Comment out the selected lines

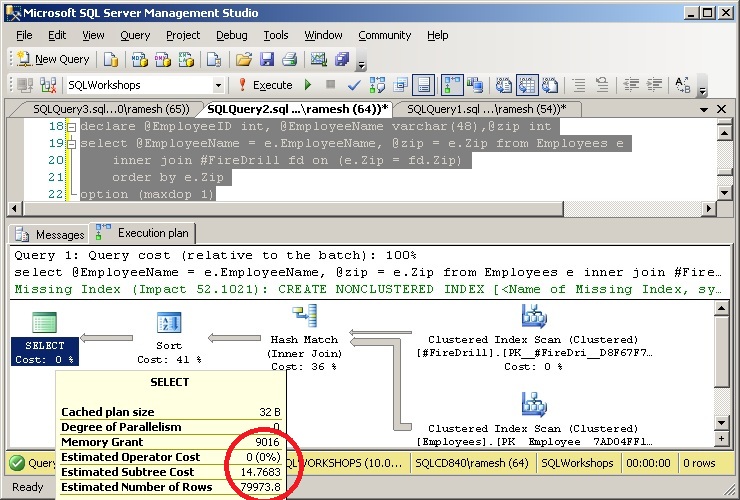(579, 85)
